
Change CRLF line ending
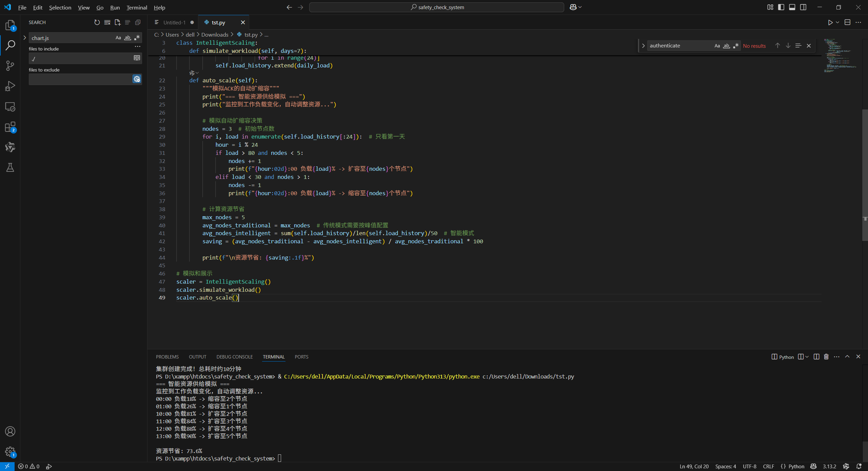click(768, 467)
